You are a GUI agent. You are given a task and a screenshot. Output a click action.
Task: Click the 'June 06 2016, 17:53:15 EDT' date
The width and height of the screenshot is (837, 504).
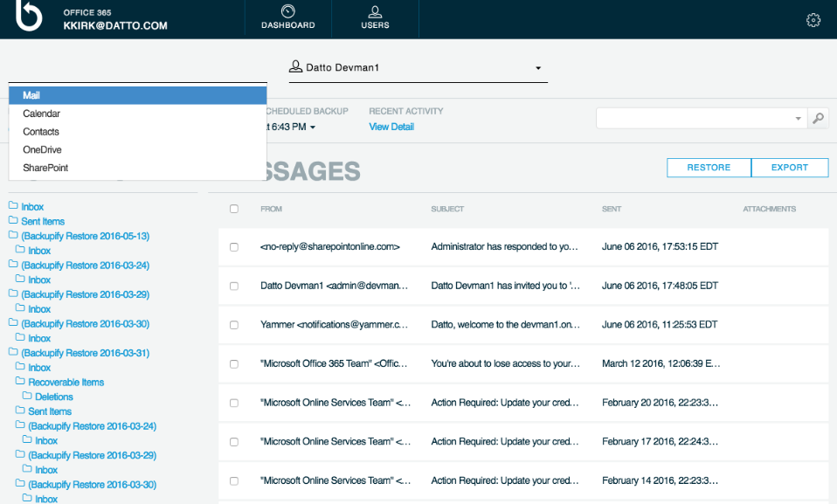pyautogui.click(x=660, y=246)
